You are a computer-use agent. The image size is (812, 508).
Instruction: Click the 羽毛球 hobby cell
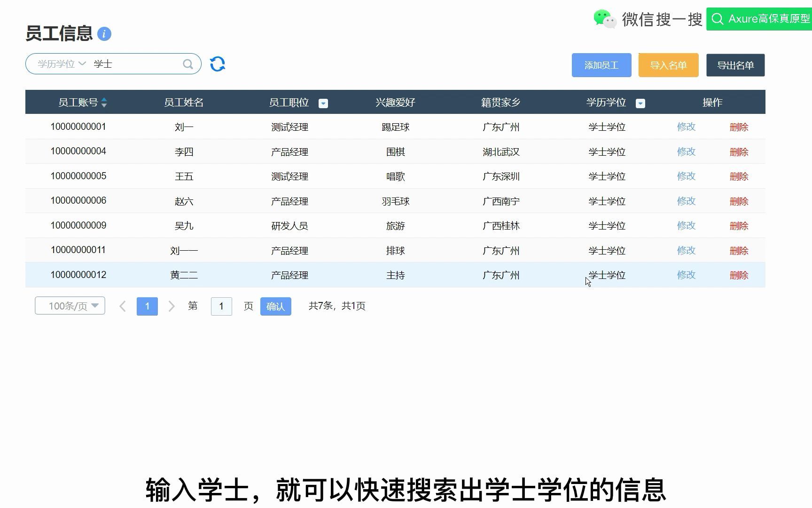pos(396,201)
